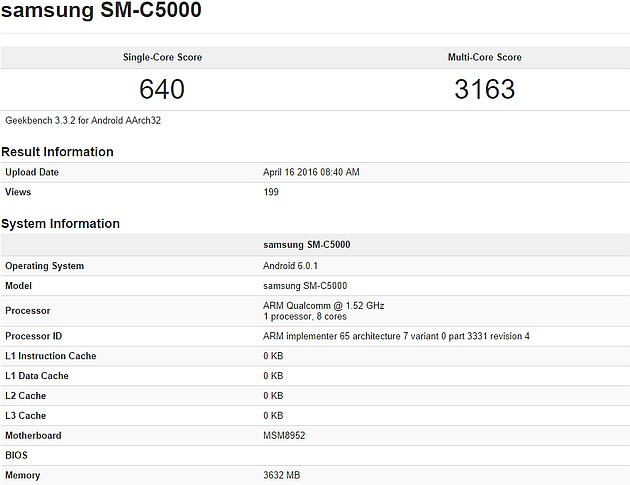This screenshot has height=485, width=630.
Task: Click the L1 Data Cache label
Action: pyautogui.click(x=37, y=376)
